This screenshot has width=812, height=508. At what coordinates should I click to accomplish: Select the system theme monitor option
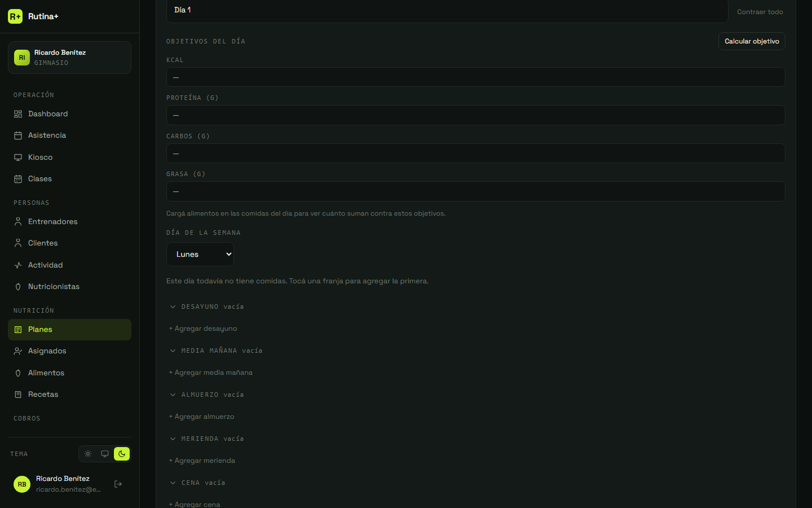click(105, 454)
